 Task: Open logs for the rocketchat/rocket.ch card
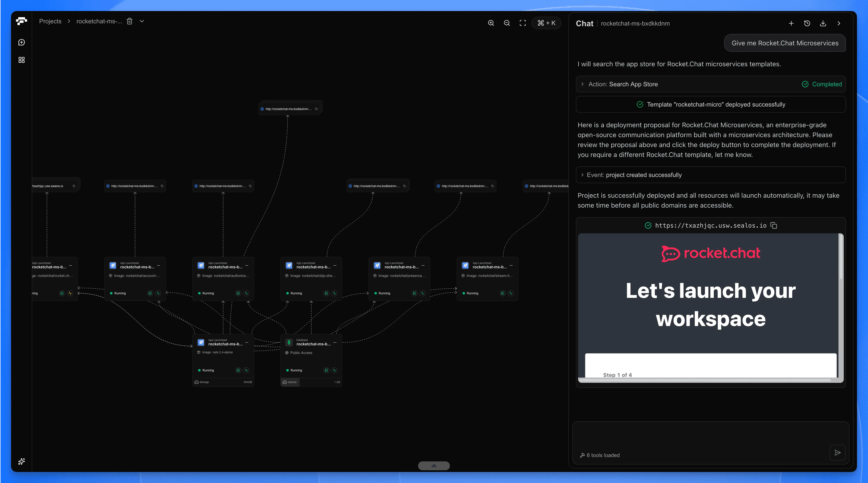pos(62,293)
